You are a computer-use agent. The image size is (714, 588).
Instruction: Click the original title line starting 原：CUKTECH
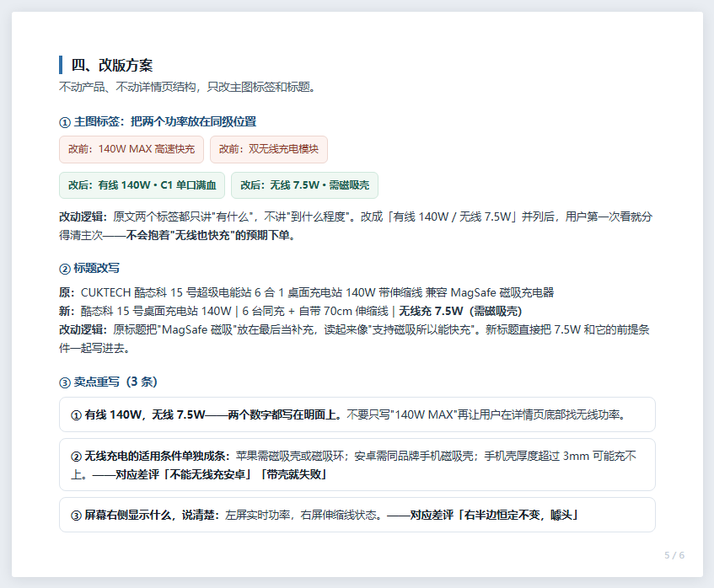307,292
